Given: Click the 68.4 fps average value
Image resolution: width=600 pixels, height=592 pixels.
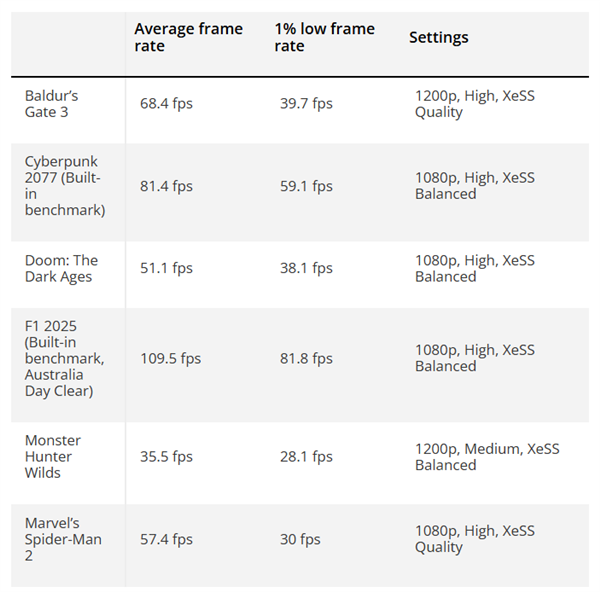Looking at the screenshot, I should tap(166, 104).
